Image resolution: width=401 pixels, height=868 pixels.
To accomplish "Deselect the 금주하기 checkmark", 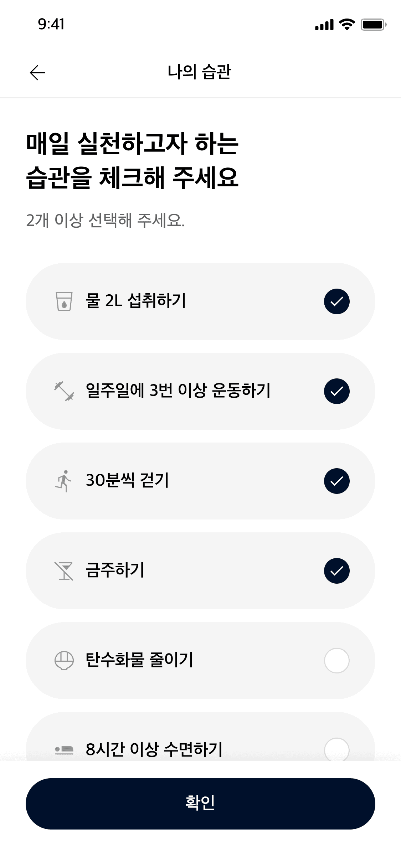I will point(336,571).
